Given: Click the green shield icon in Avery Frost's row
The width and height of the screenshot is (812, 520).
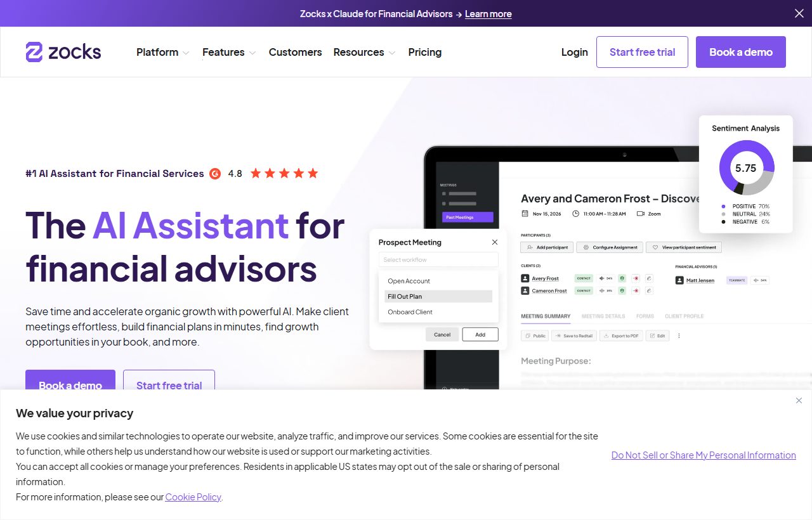Looking at the screenshot, I should point(622,278).
